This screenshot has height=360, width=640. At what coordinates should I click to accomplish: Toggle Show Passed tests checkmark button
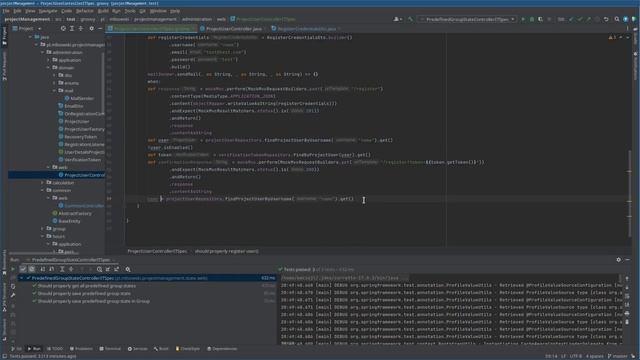pos(23,269)
